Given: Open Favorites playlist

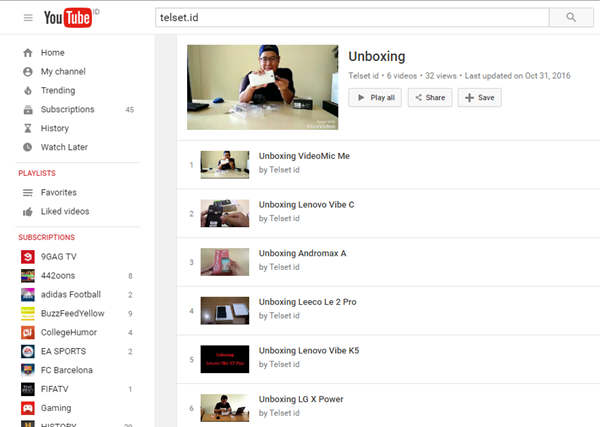Looking at the screenshot, I should (x=58, y=192).
